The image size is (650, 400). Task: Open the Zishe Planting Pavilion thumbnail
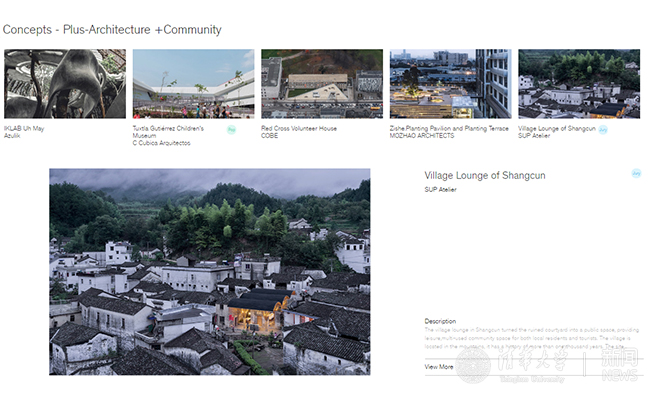coord(450,84)
